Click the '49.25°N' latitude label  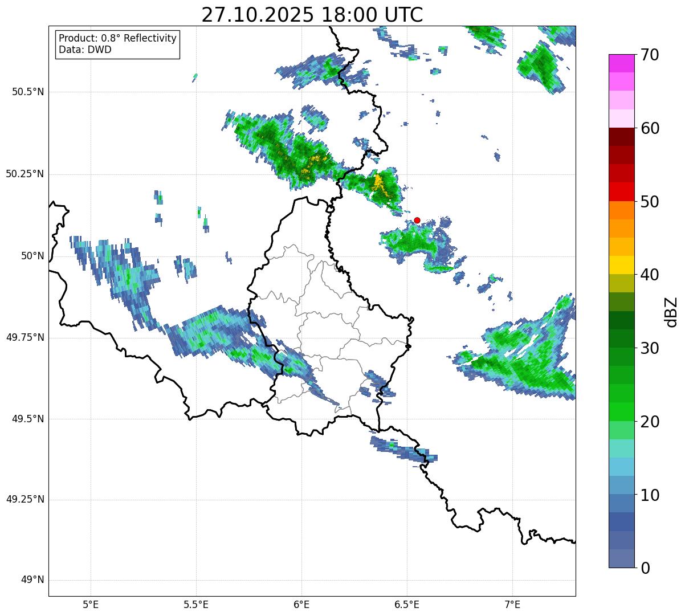pos(25,499)
